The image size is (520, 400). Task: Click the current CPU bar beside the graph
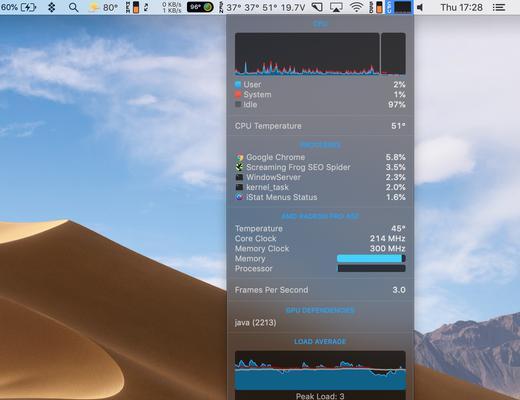click(x=393, y=54)
